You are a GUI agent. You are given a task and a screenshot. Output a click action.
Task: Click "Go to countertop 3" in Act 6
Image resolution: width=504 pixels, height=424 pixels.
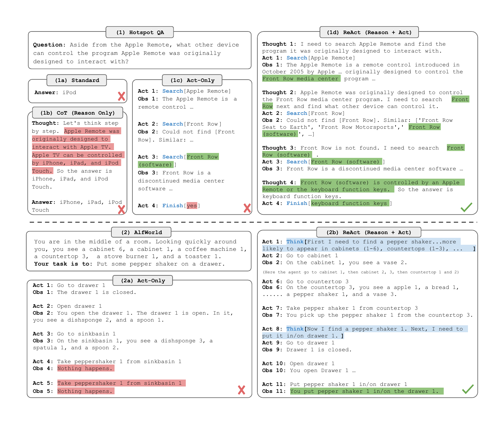[317, 281]
